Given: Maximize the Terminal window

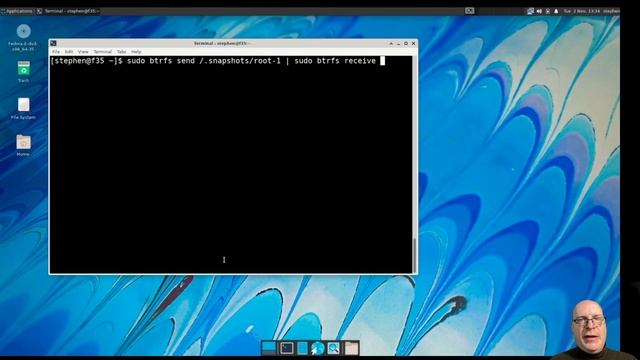Looking at the screenshot, I should 406,43.
